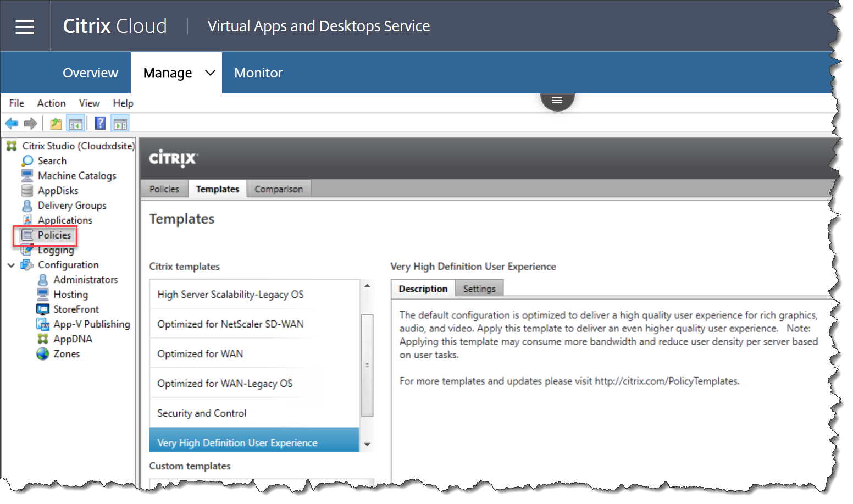
Task: Click the Search magnifier icon in tree
Action: [x=27, y=161]
